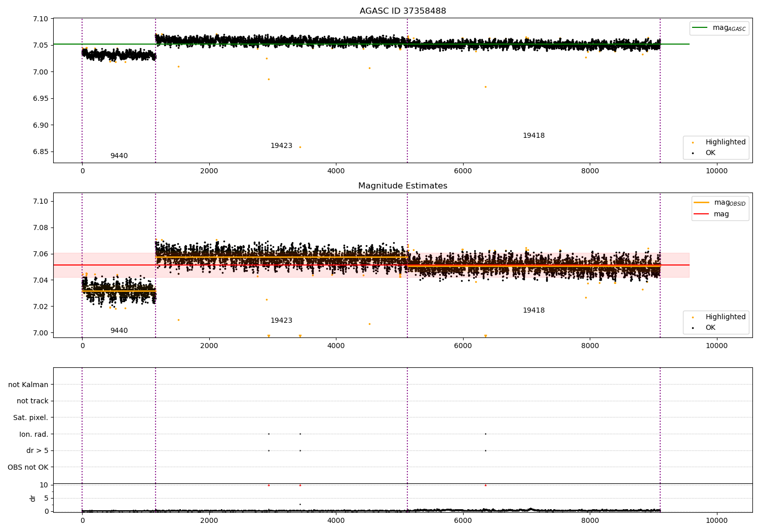Viewport: 760px width, 532px height.
Task: Click the "dr > 5" row label
Action: tap(37, 450)
